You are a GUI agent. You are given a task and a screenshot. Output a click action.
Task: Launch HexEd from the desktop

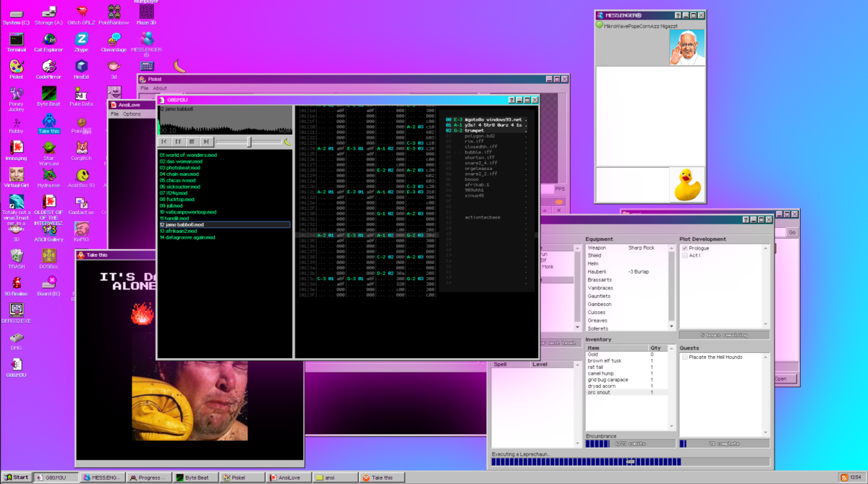[x=81, y=69]
